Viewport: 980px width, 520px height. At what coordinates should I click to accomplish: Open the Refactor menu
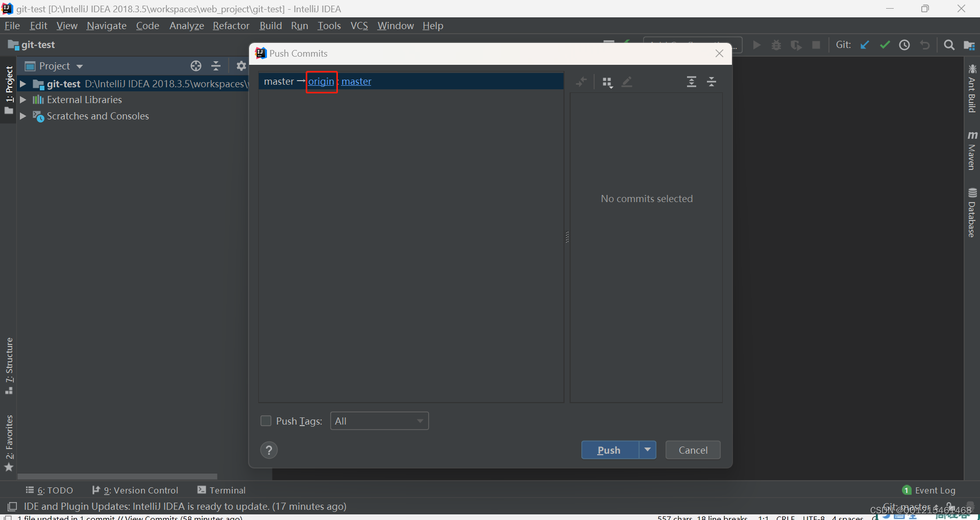click(x=231, y=26)
